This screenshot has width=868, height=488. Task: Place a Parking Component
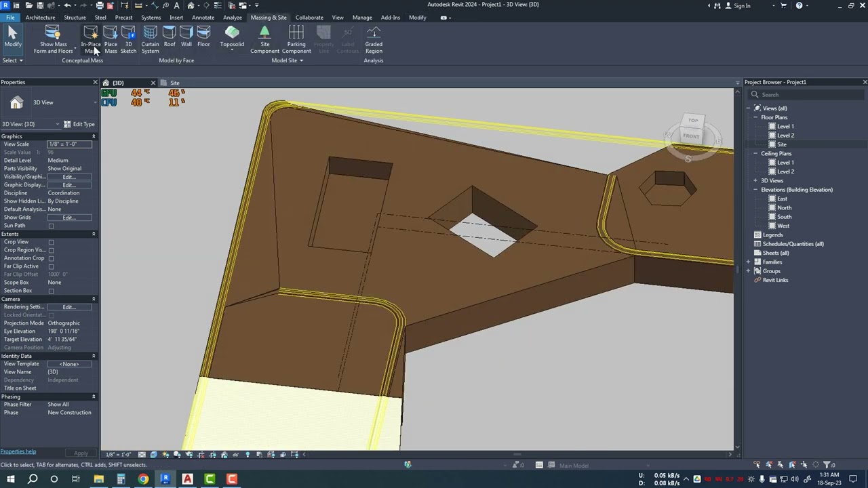coord(296,40)
